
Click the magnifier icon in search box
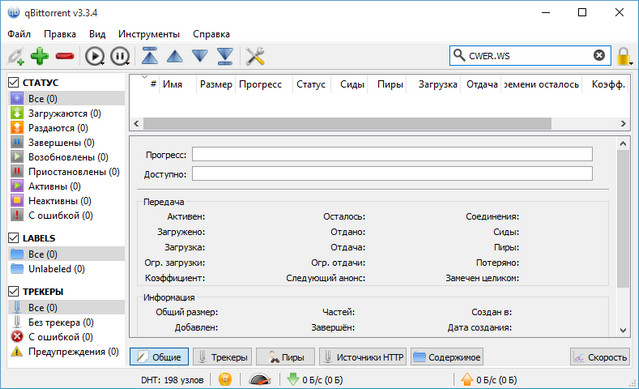coord(459,55)
